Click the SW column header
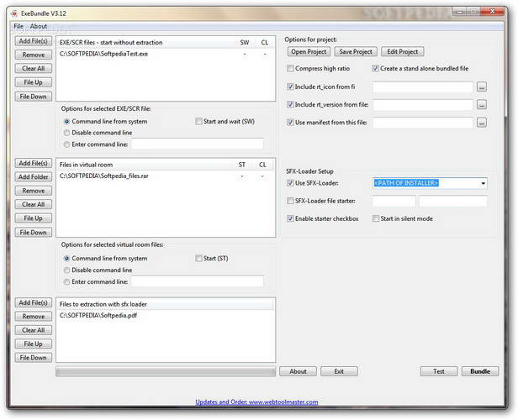518x420 pixels. [x=245, y=43]
